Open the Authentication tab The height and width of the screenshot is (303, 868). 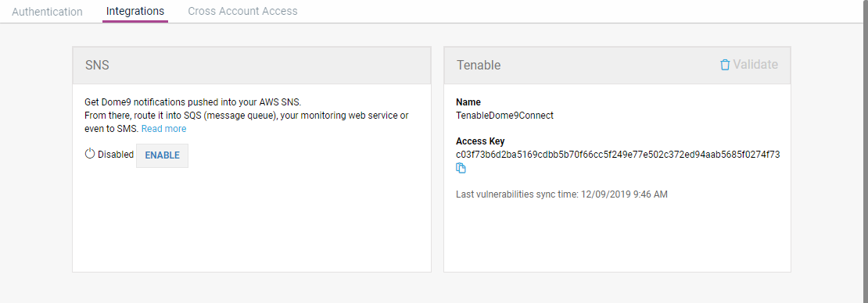[x=47, y=11]
